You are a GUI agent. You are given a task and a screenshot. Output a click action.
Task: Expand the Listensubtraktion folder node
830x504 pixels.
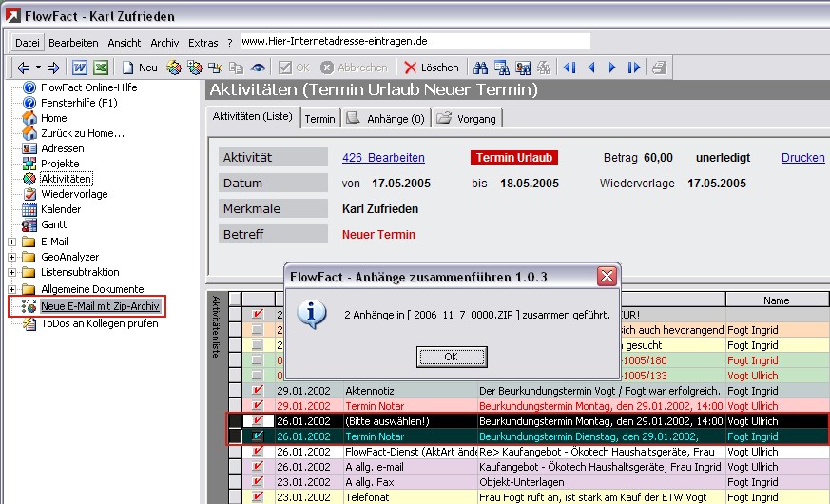tap(11, 273)
